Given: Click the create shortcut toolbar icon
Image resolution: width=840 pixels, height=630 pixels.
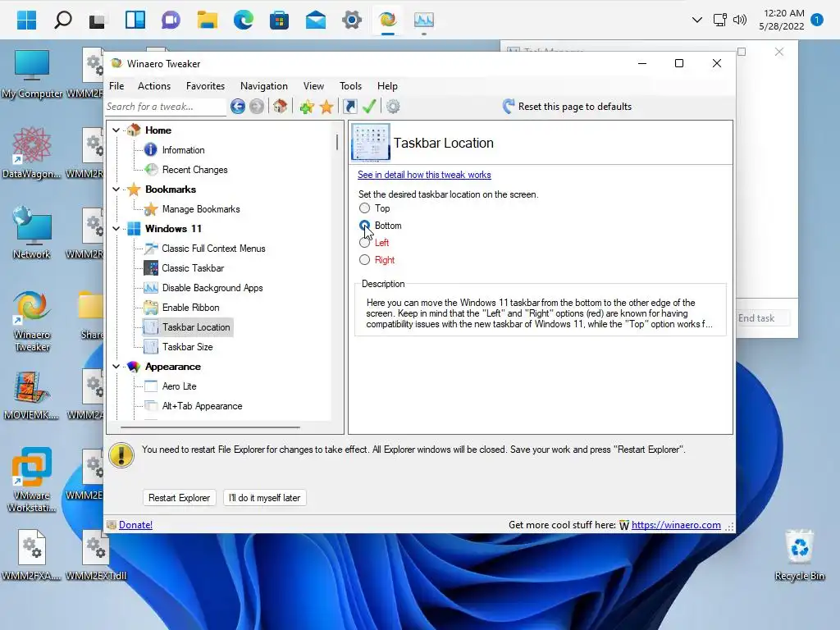Looking at the screenshot, I should 349,107.
